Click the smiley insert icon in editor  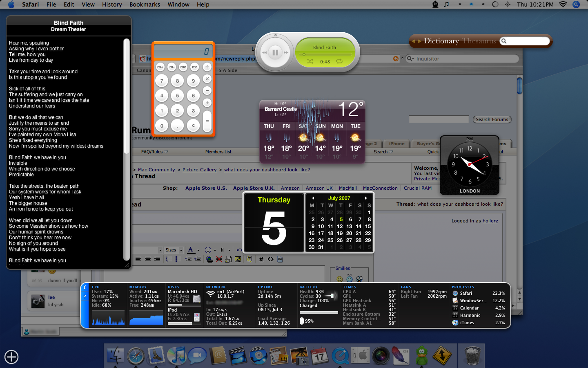coord(208,250)
